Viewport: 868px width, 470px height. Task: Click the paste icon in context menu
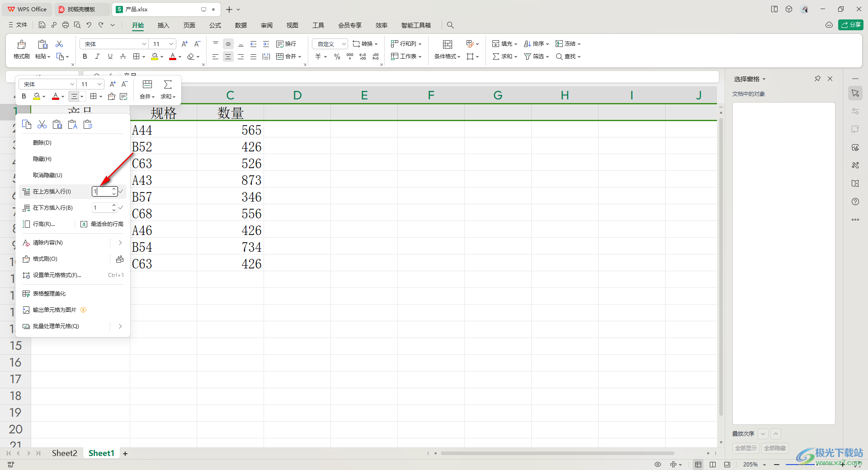click(57, 124)
